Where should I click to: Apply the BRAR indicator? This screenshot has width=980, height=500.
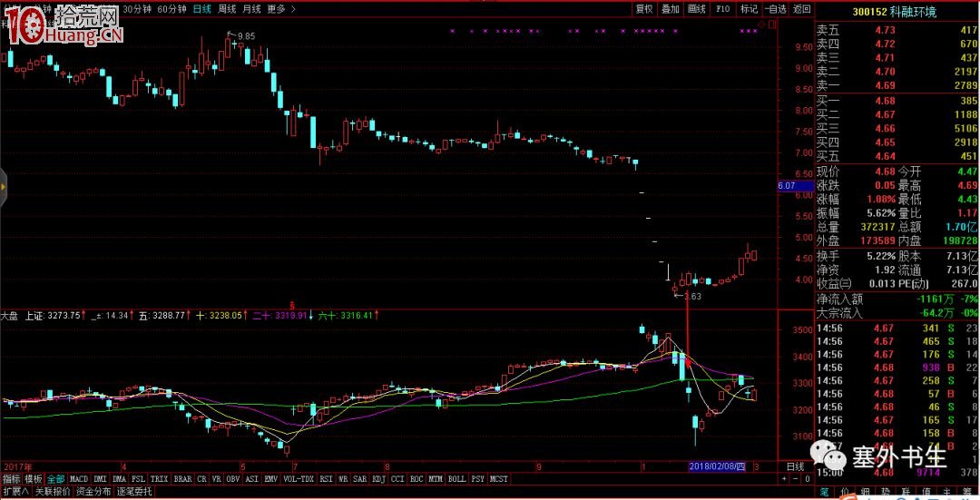182,479
